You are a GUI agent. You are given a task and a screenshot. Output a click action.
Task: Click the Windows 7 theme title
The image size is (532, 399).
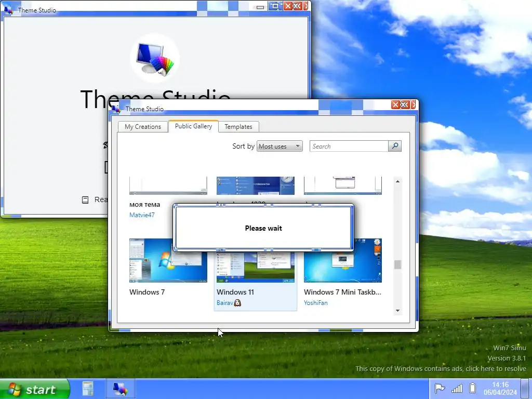tap(147, 292)
